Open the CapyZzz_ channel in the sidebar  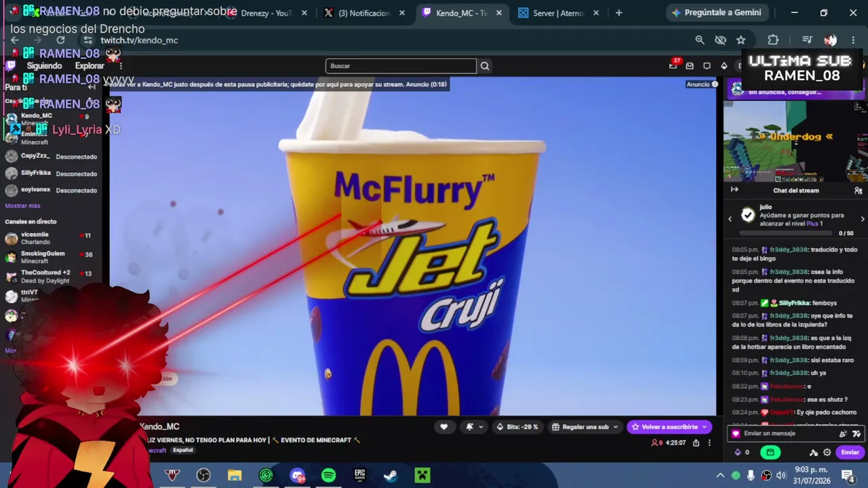(51, 157)
